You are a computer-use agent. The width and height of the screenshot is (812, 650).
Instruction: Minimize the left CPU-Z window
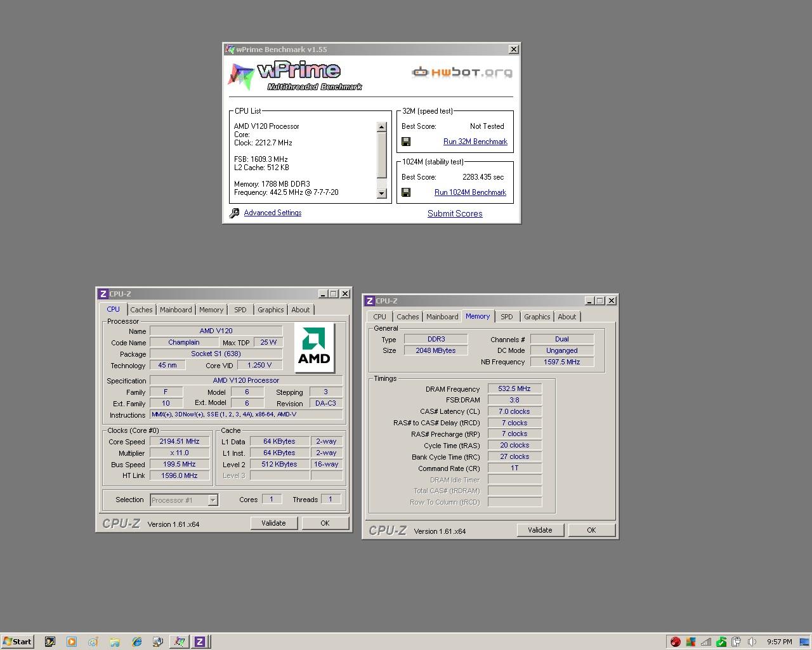pyautogui.click(x=323, y=294)
